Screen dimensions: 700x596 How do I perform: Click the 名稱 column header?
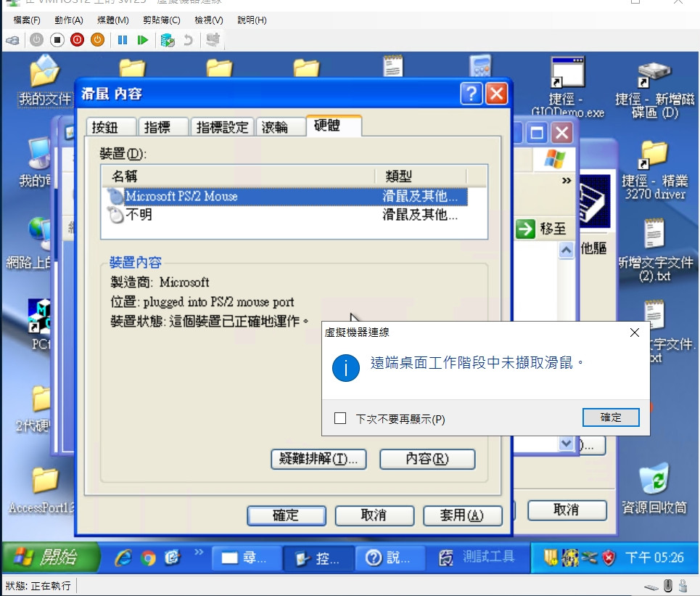pos(238,176)
